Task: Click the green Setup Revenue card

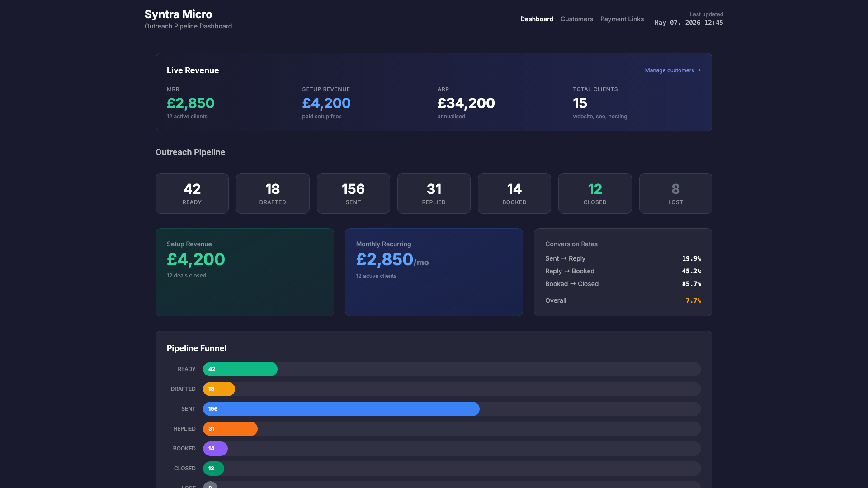Action: pyautogui.click(x=245, y=272)
